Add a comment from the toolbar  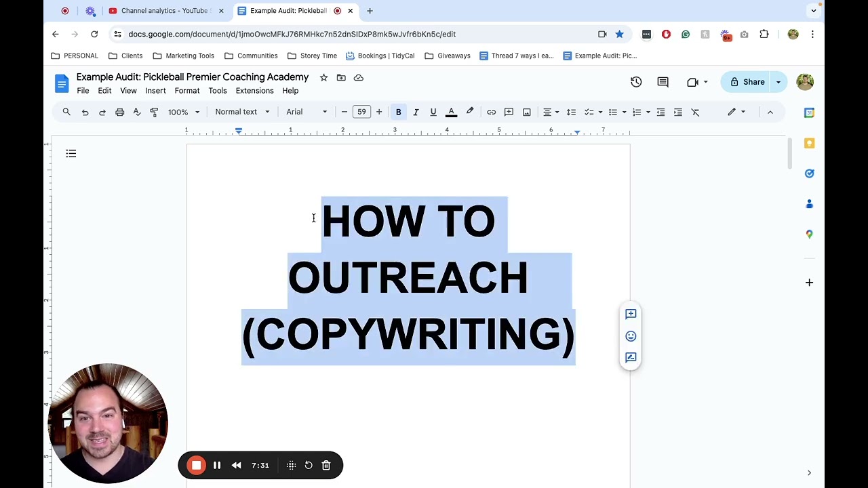pos(509,112)
